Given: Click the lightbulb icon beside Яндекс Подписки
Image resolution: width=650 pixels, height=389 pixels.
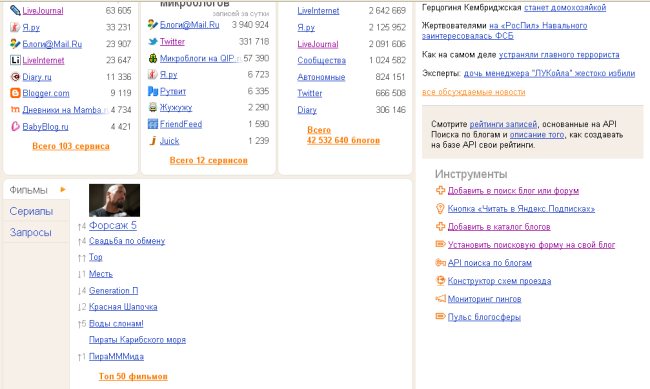Looking at the screenshot, I should pos(440,208).
